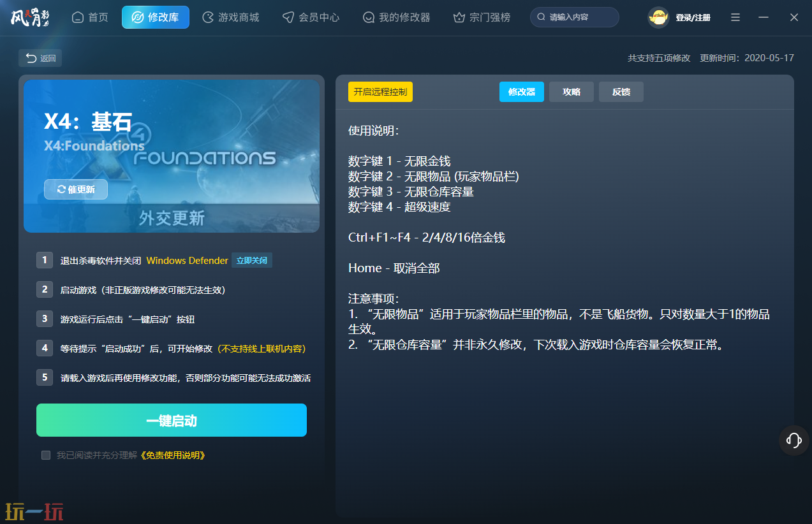The height and width of the screenshot is (524, 812).
Task: Switch to the 修改库 tab
Action: pos(156,17)
